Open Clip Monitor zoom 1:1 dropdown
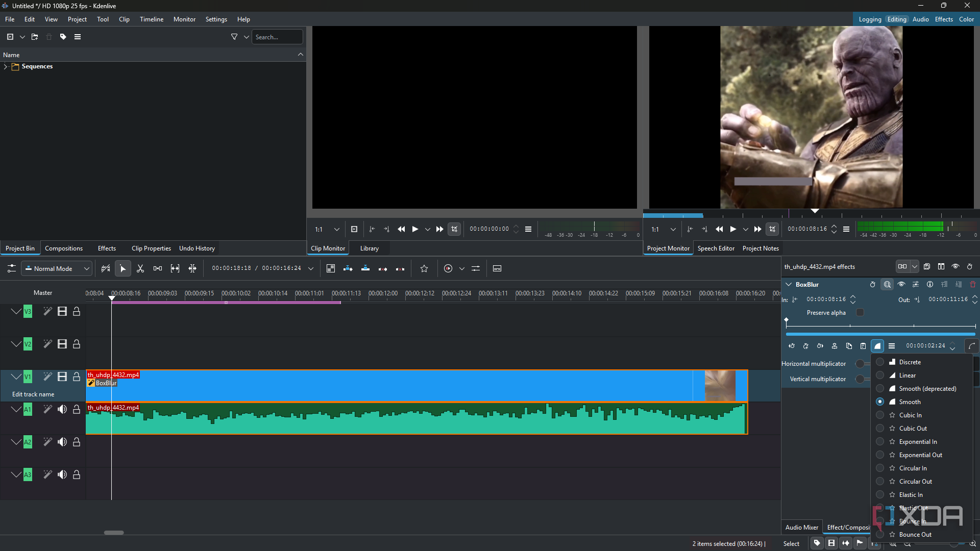980x551 pixels. [327, 230]
